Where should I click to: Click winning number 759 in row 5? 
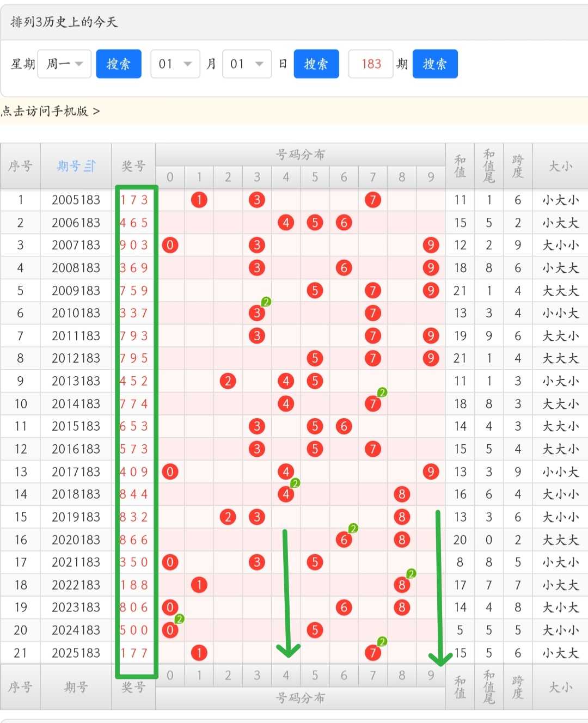point(134,291)
